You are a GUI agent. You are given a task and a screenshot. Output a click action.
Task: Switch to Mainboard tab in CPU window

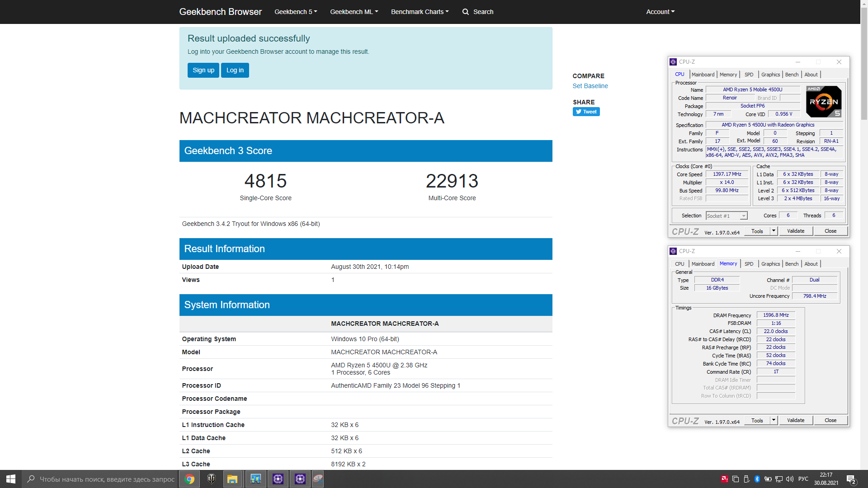tap(703, 75)
